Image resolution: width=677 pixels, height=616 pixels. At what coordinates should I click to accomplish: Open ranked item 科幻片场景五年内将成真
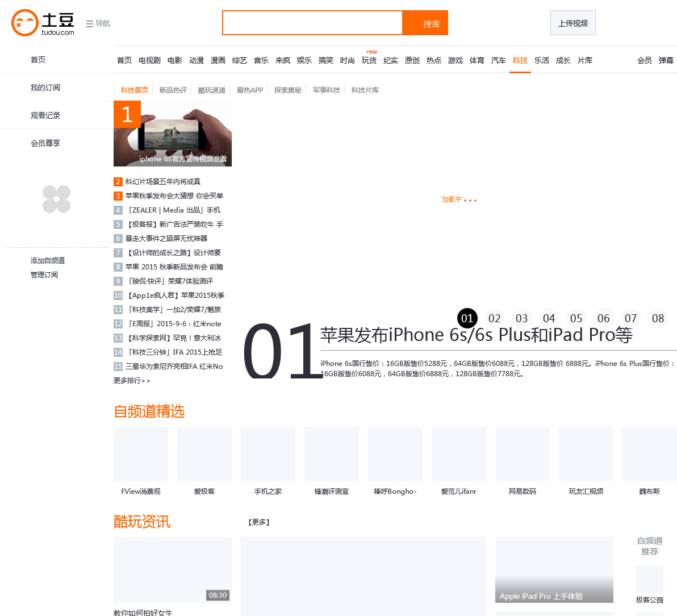pos(163,181)
